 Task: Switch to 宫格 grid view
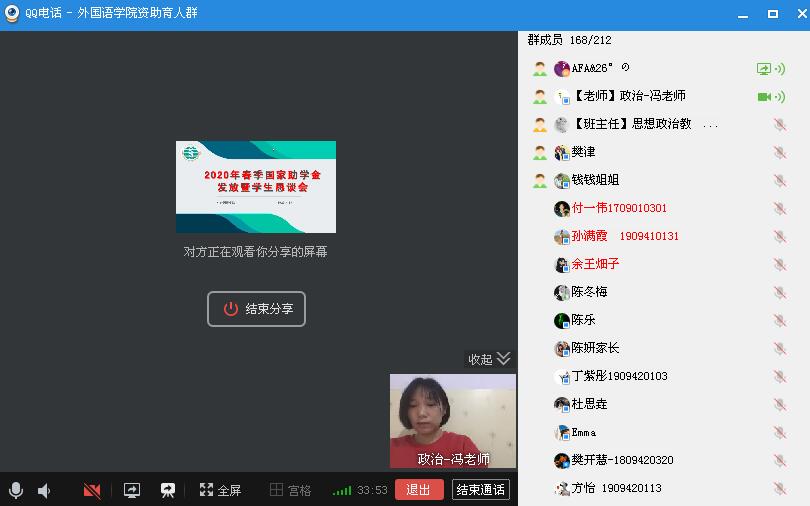click(x=290, y=490)
